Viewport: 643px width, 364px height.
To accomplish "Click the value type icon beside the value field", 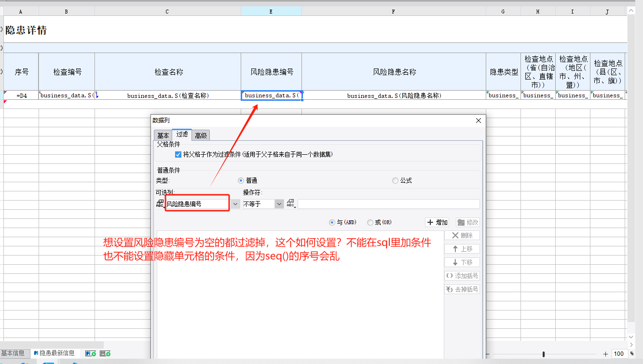I will [x=290, y=204].
